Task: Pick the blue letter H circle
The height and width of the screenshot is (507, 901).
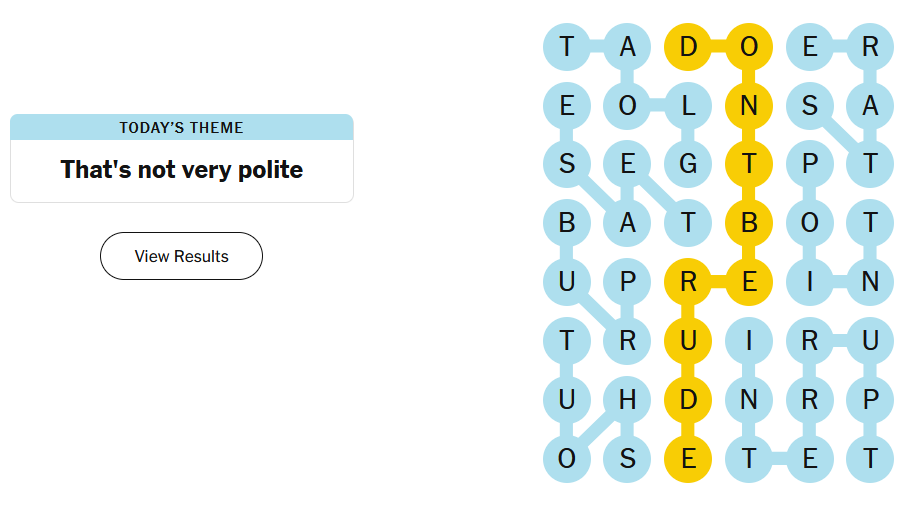Action: click(x=627, y=400)
